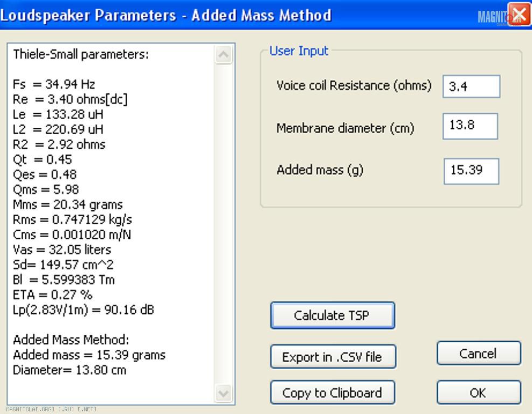Image resolution: width=532 pixels, height=414 pixels.
Task: Click the Re = 3.40 ohms[dc] line
Action: [x=70, y=99]
